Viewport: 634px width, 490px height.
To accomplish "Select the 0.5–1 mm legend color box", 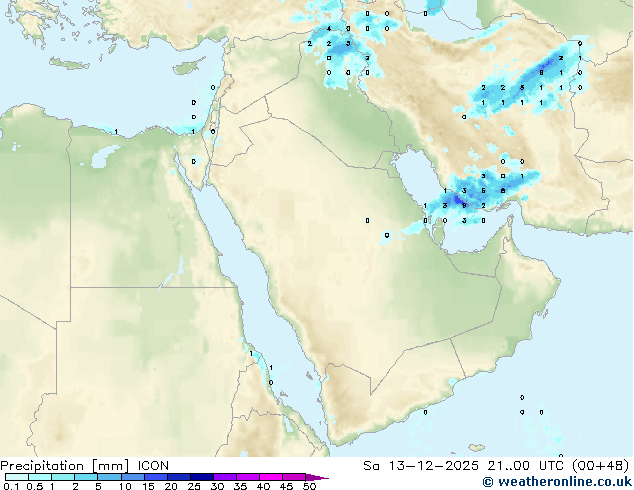I will click(x=40, y=477).
